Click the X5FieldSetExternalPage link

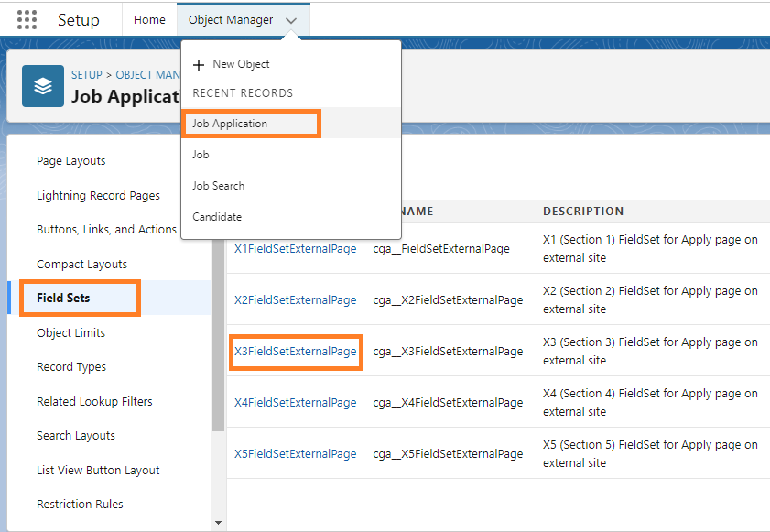(x=295, y=454)
